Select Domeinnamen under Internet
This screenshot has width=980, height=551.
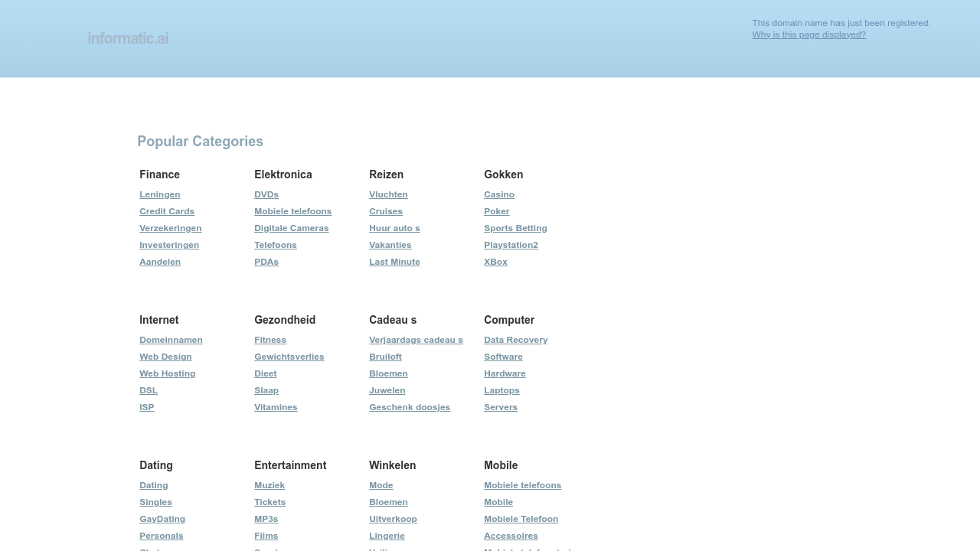coord(171,340)
